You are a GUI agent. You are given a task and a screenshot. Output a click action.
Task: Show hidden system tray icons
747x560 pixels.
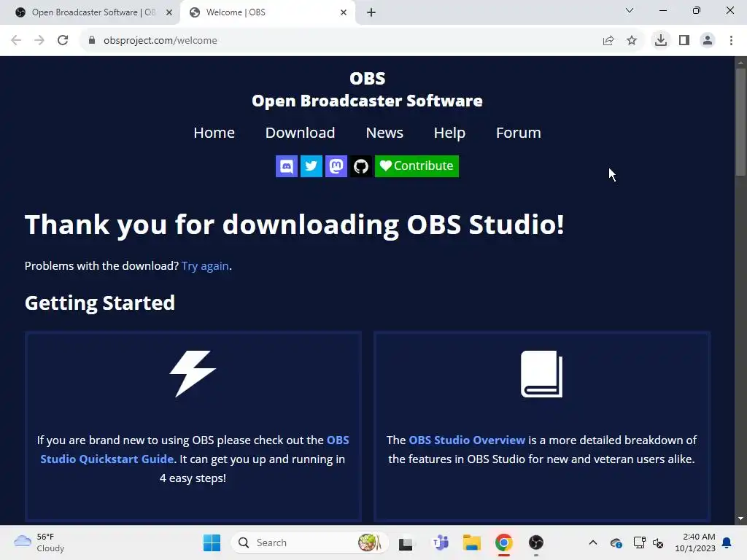tap(593, 542)
